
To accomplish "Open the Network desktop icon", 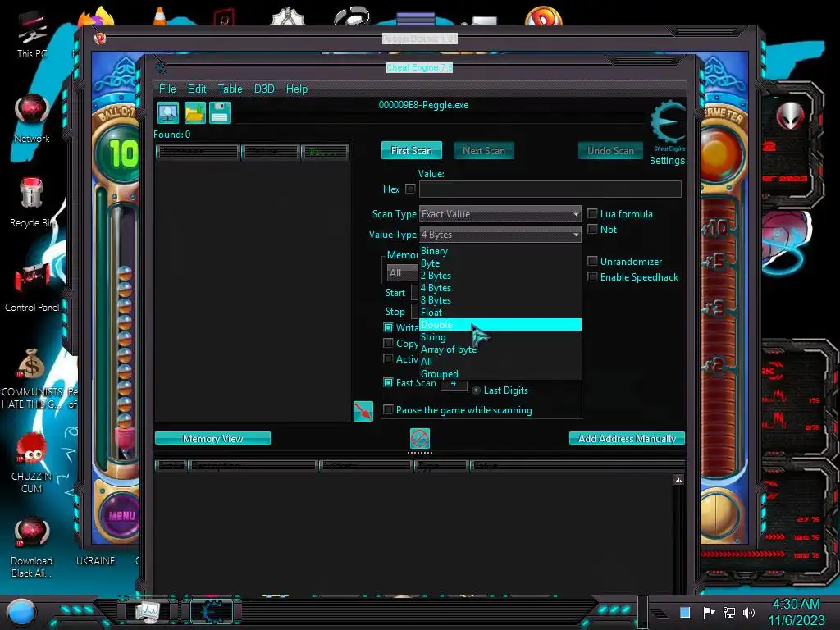I will 32,119.
